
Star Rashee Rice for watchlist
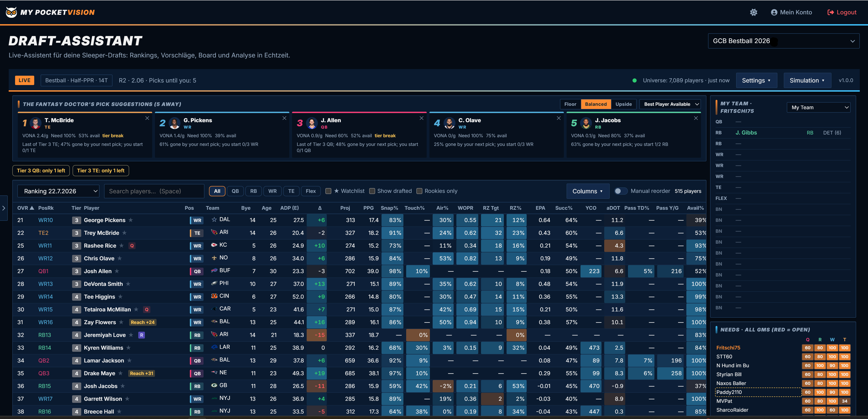point(122,245)
